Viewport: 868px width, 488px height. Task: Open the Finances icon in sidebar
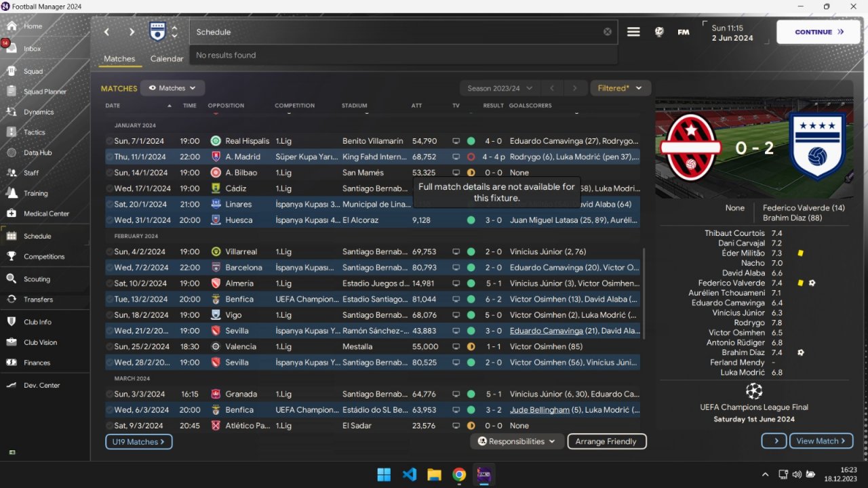coord(12,363)
